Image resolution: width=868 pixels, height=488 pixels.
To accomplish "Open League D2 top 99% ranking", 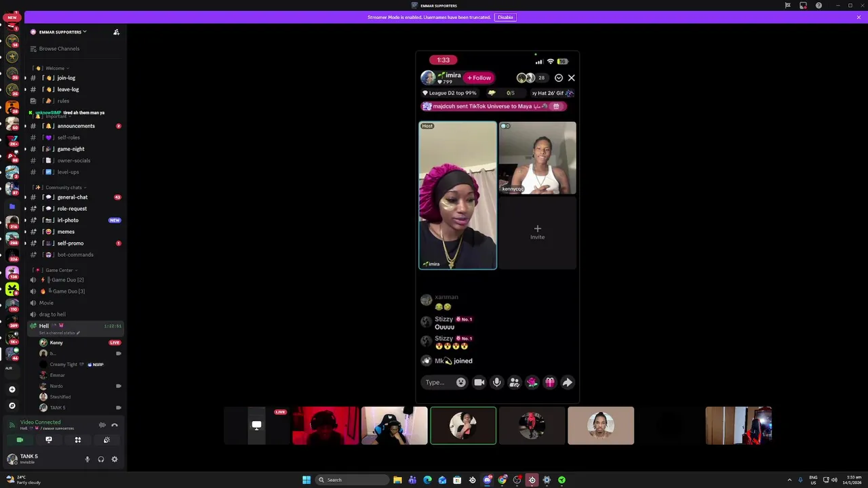I will click(x=450, y=93).
